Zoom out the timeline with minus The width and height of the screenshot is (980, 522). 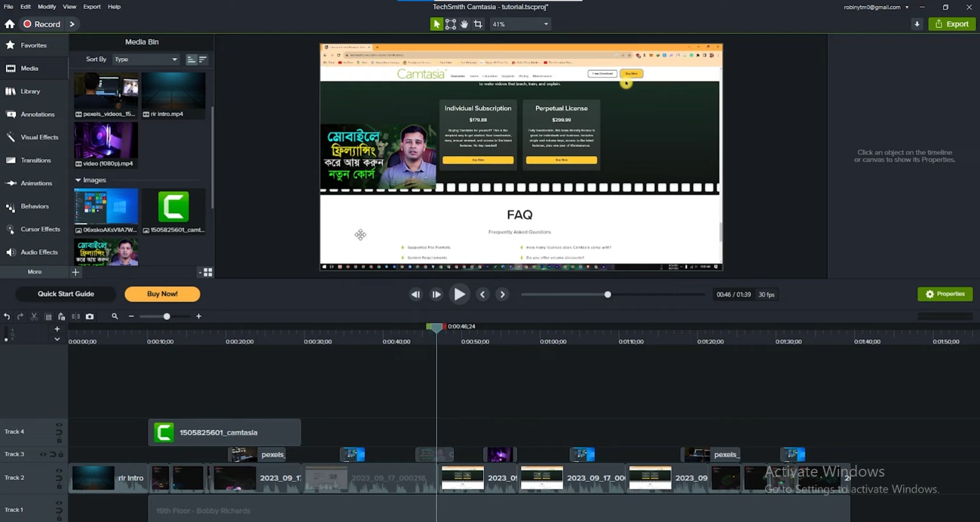pyautogui.click(x=131, y=316)
